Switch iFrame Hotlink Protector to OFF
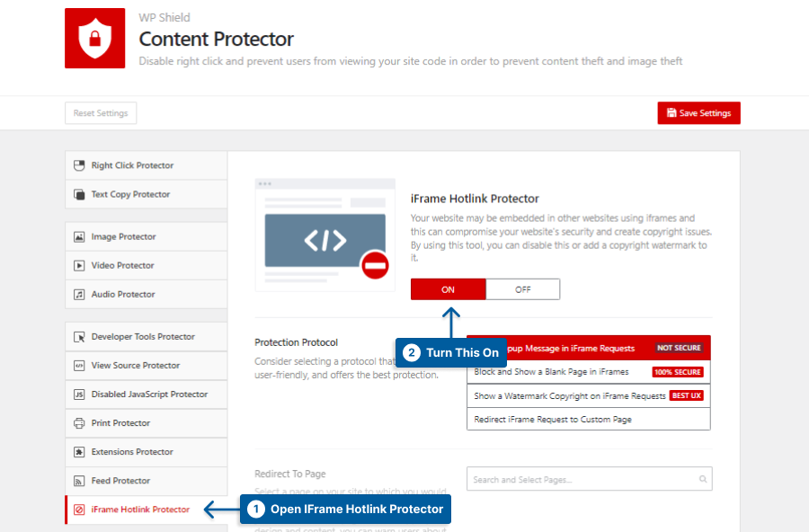Screen dimensions: 809x532 point(522,289)
